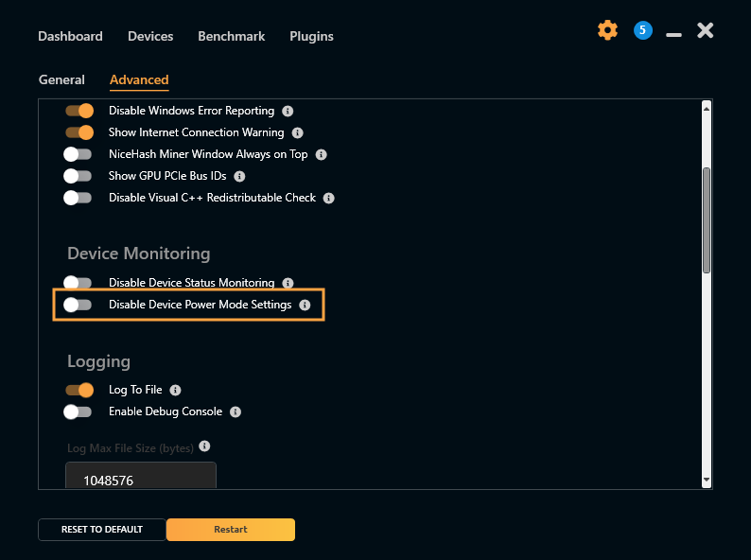This screenshot has width=751, height=560.
Task: Click info icon beside Disable Windows Error Reporting
Action: (288, 111)
